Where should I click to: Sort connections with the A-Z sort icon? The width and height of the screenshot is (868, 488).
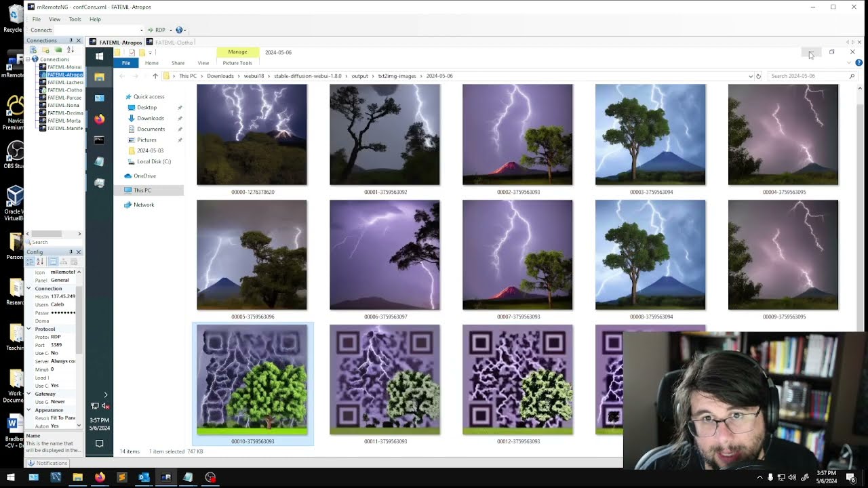(x=71, y=50)
